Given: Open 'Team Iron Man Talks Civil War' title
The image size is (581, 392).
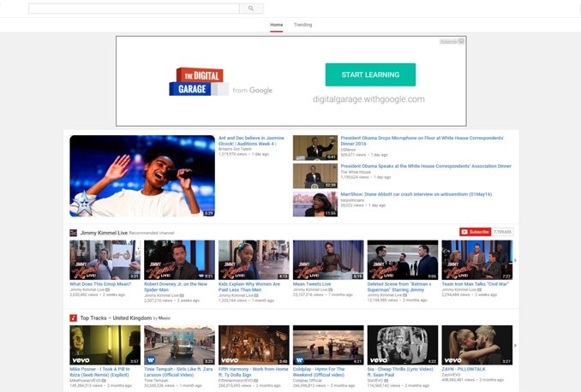Looking at the screenshot, I should 475,284.
